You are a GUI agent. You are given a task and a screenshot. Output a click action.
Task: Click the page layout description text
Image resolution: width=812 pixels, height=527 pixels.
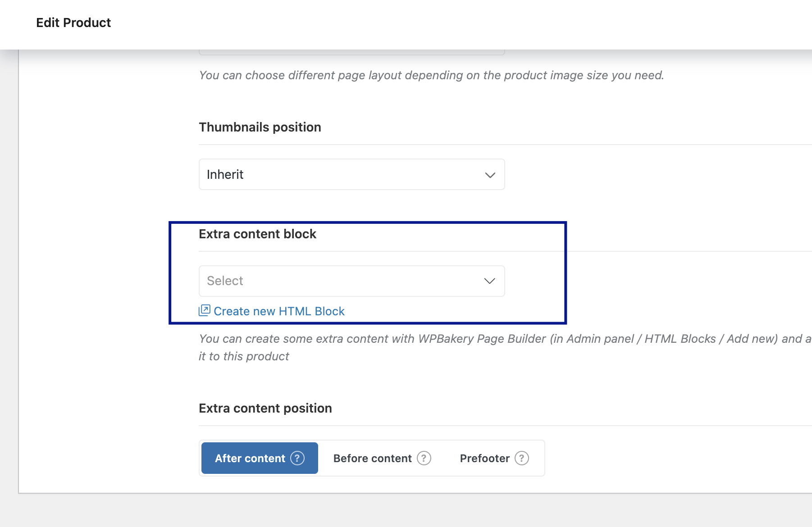click(x=432, y=75)
